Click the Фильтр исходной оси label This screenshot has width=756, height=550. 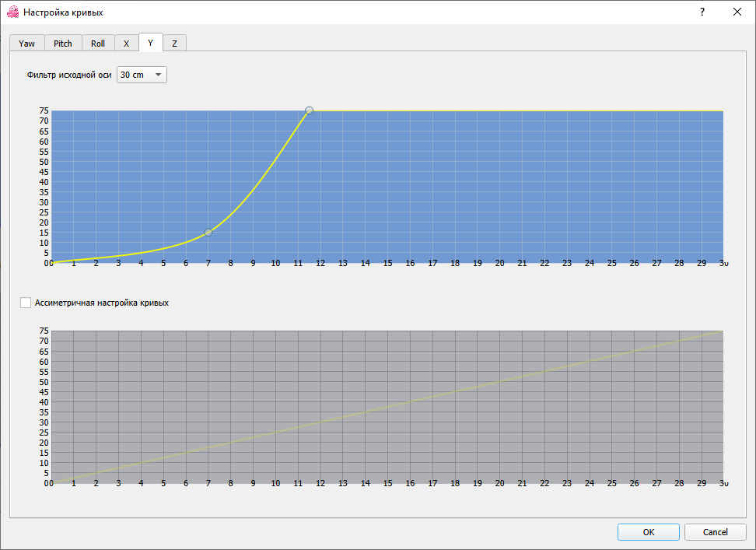(68, 75)
